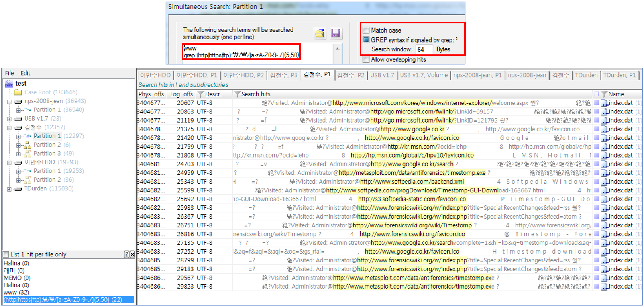Select Partition 2 (6) under 김철수

pyautogui.click(x=52, y=145)
